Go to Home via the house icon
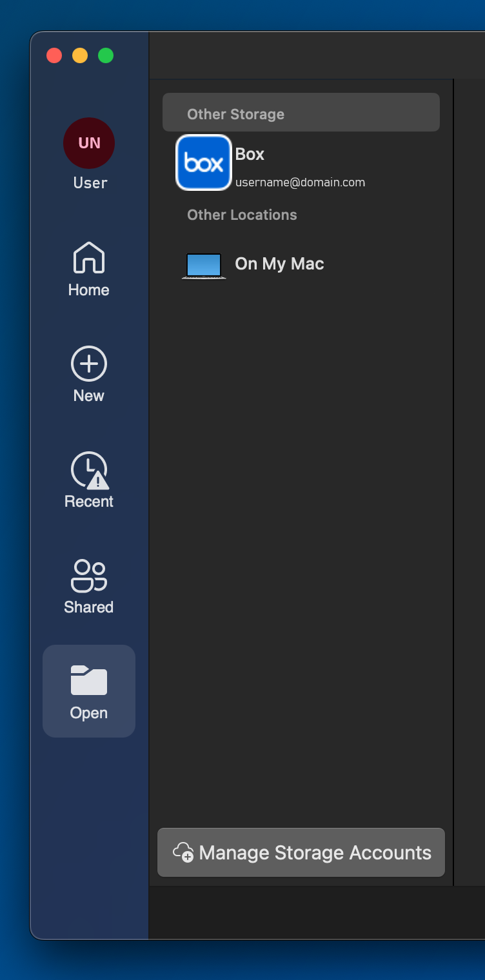Viewport: 485px width, 980px height. [89, 258]
